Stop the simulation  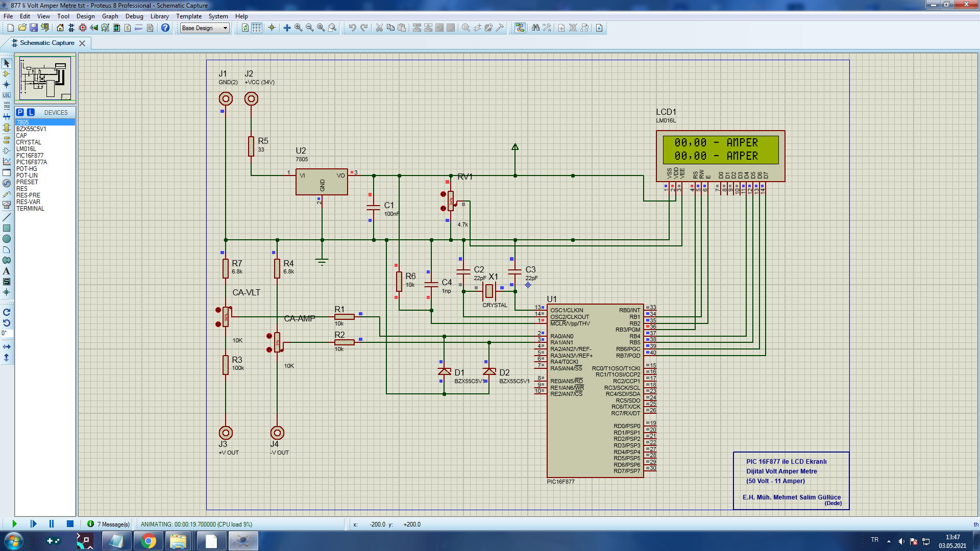tap(70, 524)
